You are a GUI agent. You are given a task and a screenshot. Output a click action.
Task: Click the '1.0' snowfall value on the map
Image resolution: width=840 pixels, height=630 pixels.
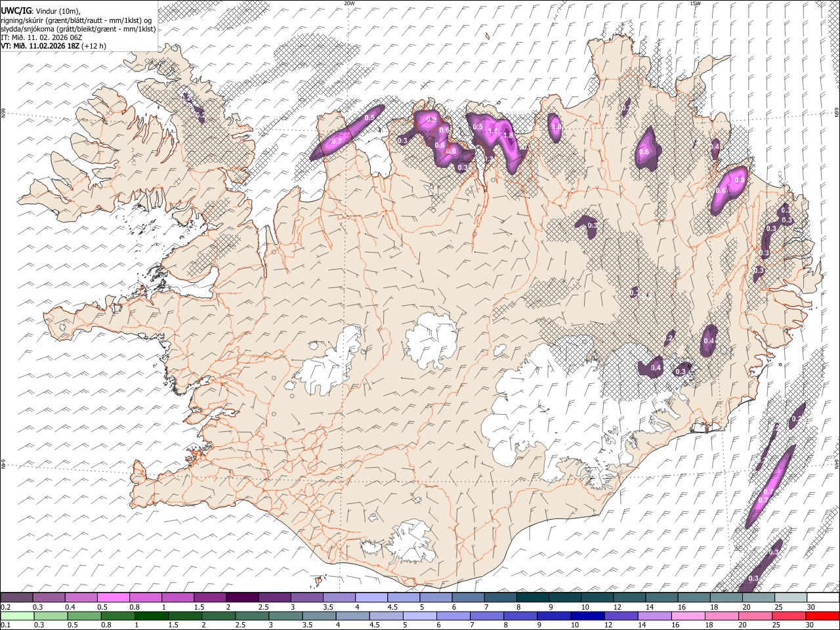tap(556, 127)
